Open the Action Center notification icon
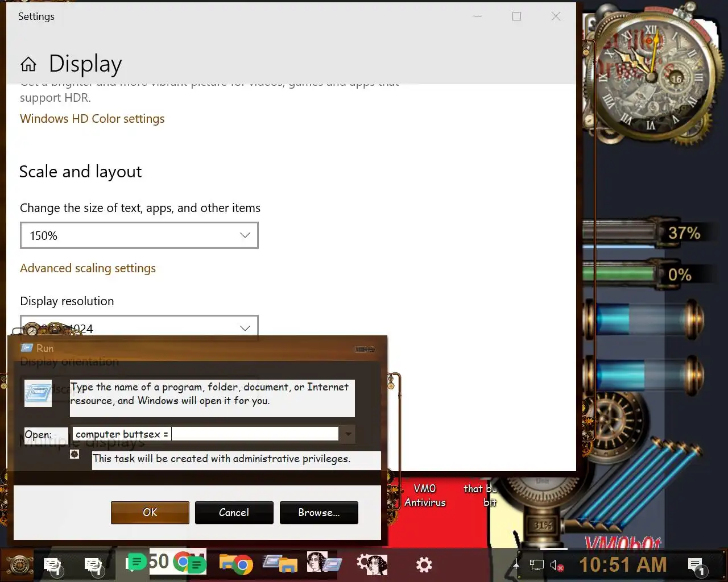This screenshot has height=582, width=728. (696, 566)
